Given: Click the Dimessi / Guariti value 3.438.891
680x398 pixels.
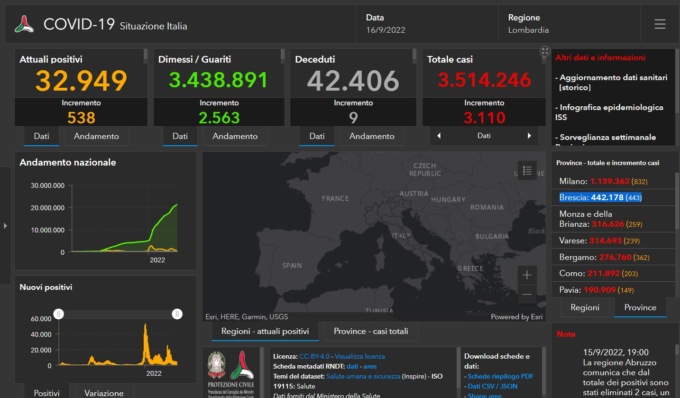Looking at the screenshot, I should click(x=218, y=80).
